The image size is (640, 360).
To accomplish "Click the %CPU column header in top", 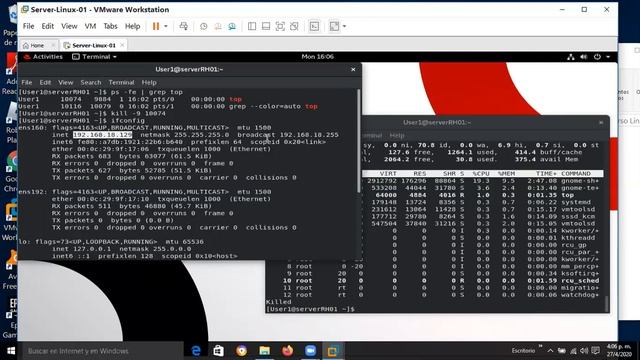I will 481,173.
